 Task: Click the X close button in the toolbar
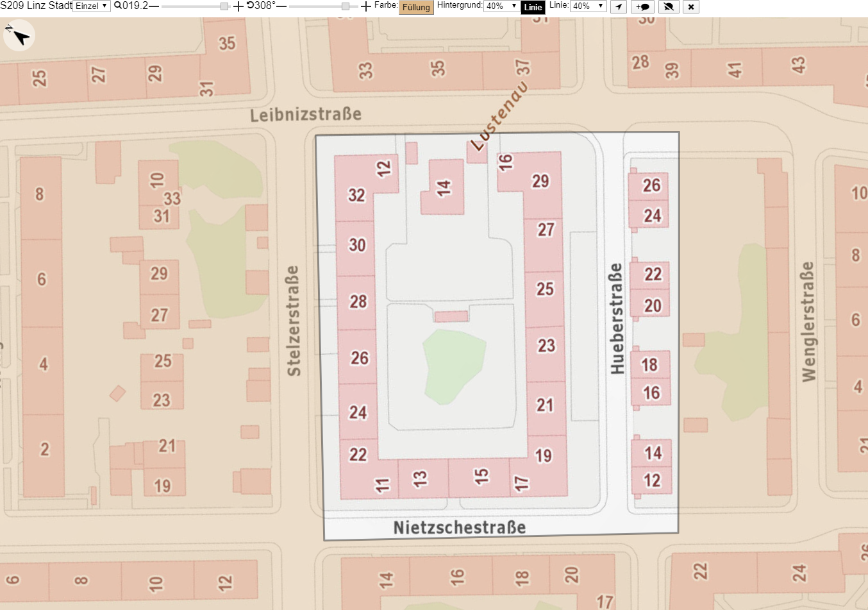(x=690, y=6)
